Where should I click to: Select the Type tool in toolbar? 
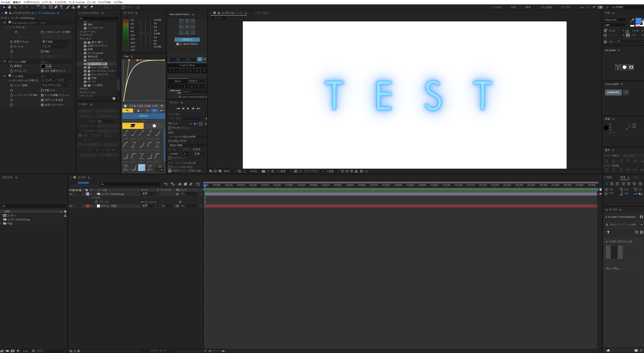(61, 7)
